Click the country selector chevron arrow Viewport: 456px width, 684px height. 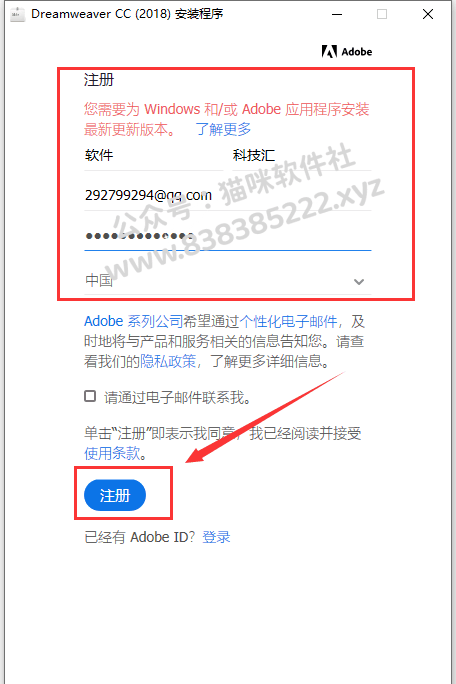tap(359, 282)
